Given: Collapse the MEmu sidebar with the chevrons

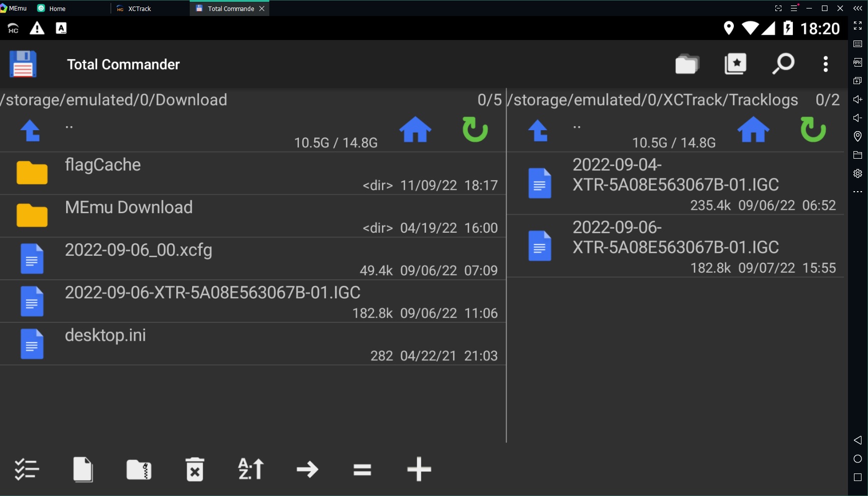Looking at the screenshot, I should point(856,8).
